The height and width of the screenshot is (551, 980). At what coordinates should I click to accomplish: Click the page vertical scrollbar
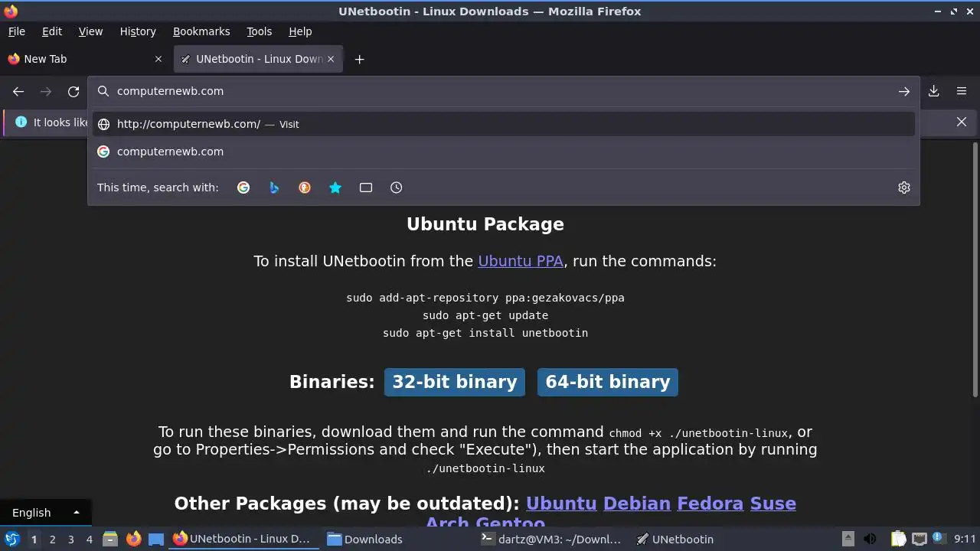975,268
